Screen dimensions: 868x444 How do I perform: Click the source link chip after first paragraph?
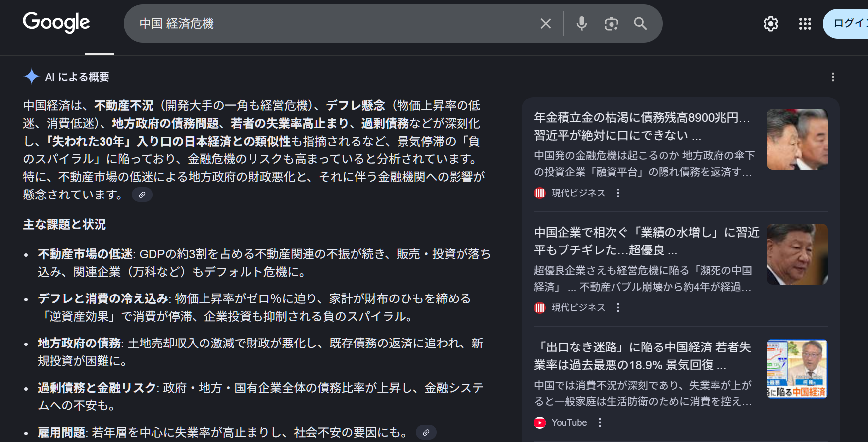pos(142,195)
